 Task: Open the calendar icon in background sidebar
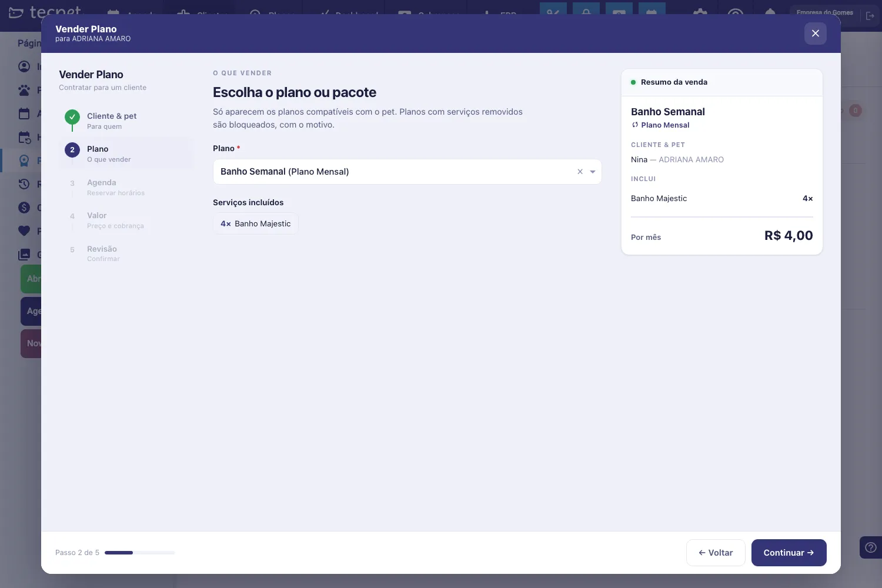(x=24, y=113)
